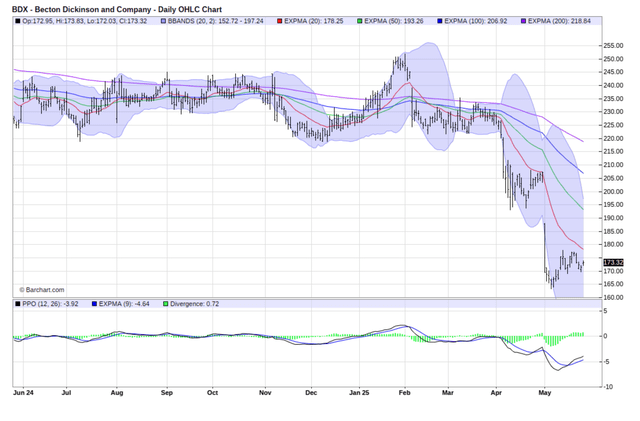Click the Jan 25 date axis label
The height and width of the screenshot is (421, 640).
tap(359, 393)
